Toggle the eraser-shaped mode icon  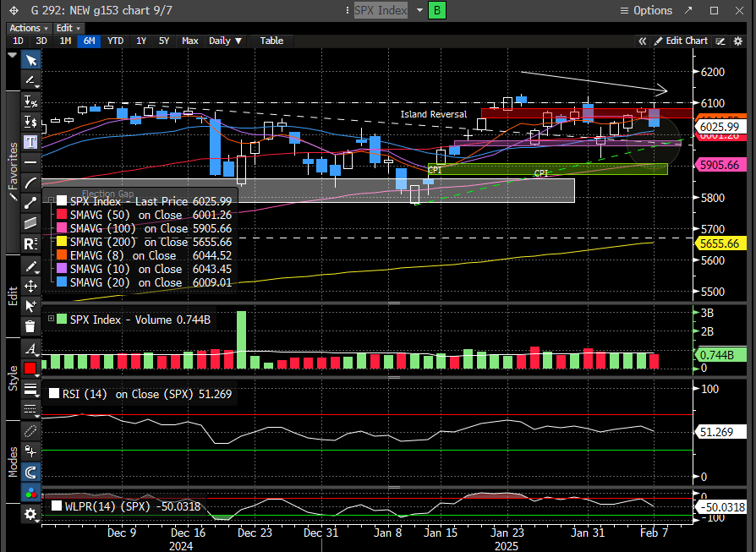(x=30, y=431)
